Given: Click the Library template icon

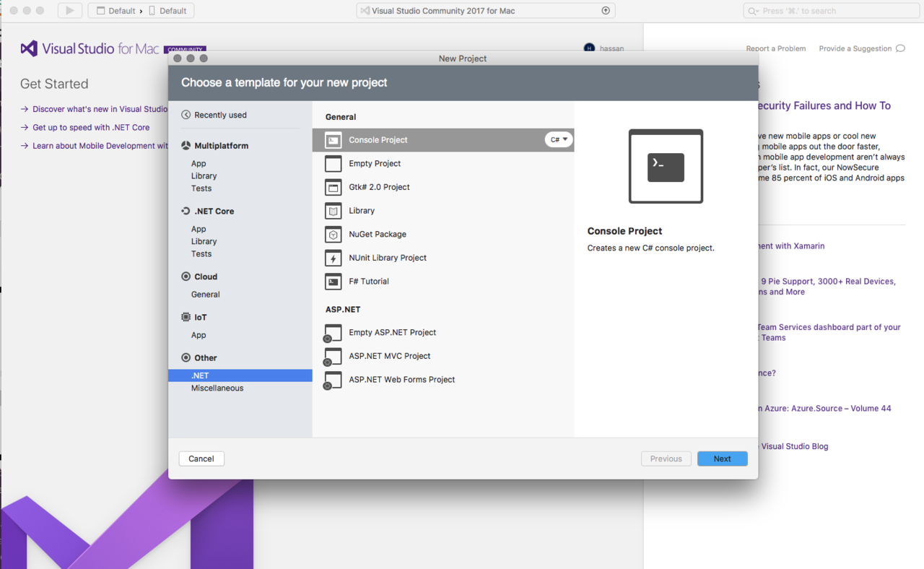Looking at the screenshot, I should click(x=333, y=211).
